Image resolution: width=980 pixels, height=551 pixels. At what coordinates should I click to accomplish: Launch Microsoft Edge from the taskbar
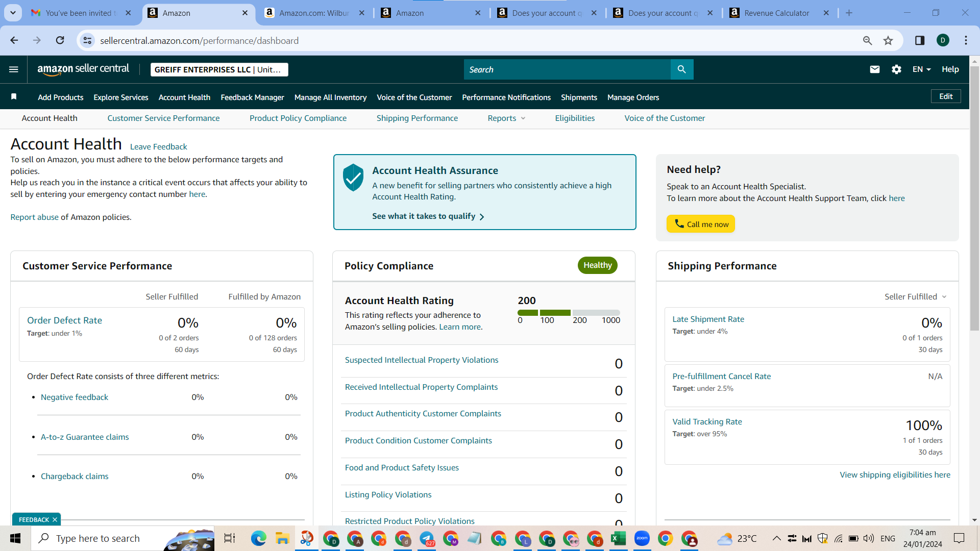tap(259, 538)
